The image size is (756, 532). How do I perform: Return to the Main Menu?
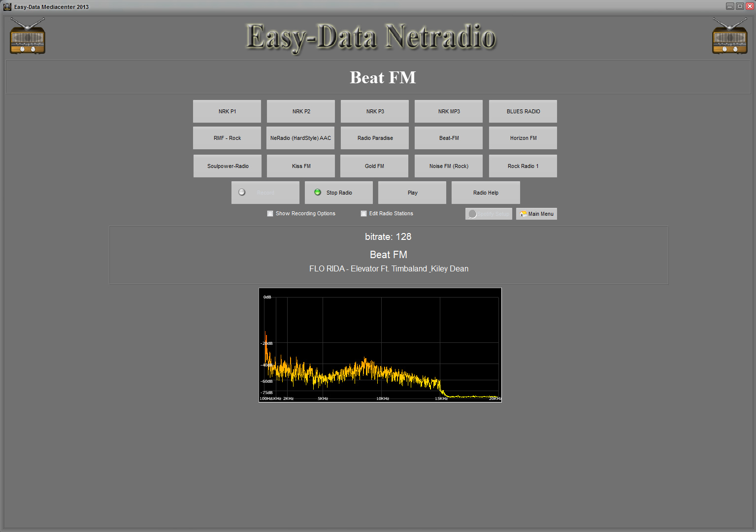(x=536, y=214)
